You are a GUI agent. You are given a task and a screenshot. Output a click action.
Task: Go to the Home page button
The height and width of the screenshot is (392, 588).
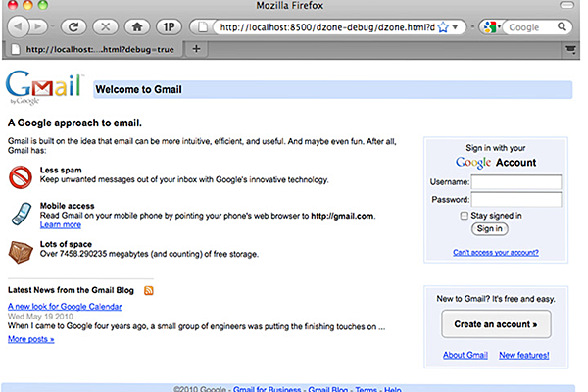click(x=137, y=27)
